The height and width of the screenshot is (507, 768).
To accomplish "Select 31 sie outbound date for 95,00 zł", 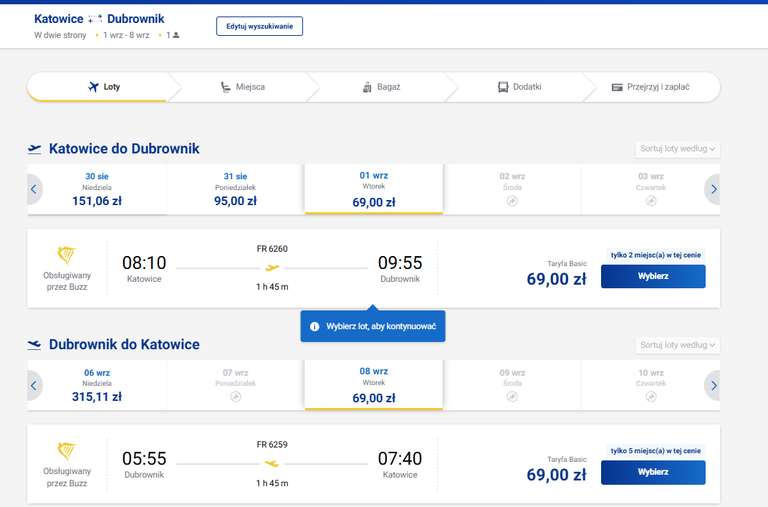I will 235,189.
